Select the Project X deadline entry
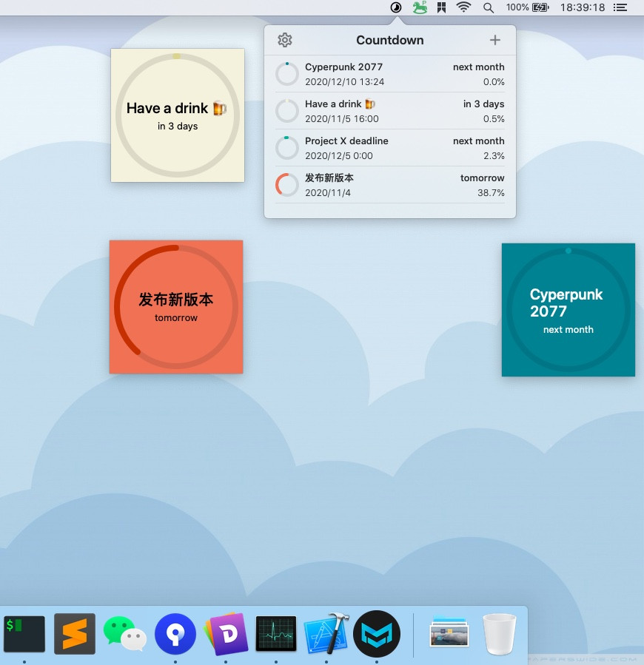The width and height of the screenshot is (644, 665). coord(389,148)
